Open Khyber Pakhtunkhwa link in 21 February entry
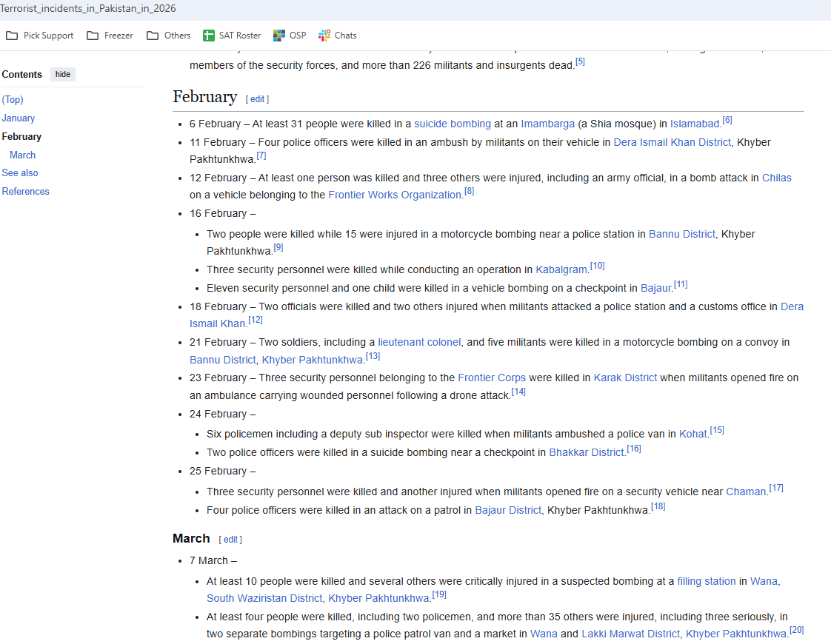Image resolution: width=831 pixels, height=644 pixels. click(x=313, y=360)
